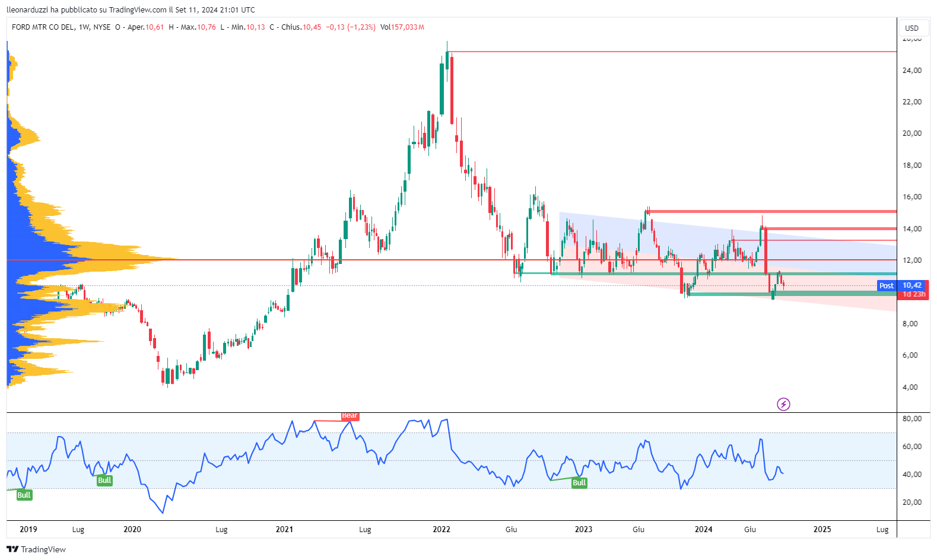This screenshot has width=937, height=560.
Task: Click the 60,00 RSI axis label
Action: 912,447
